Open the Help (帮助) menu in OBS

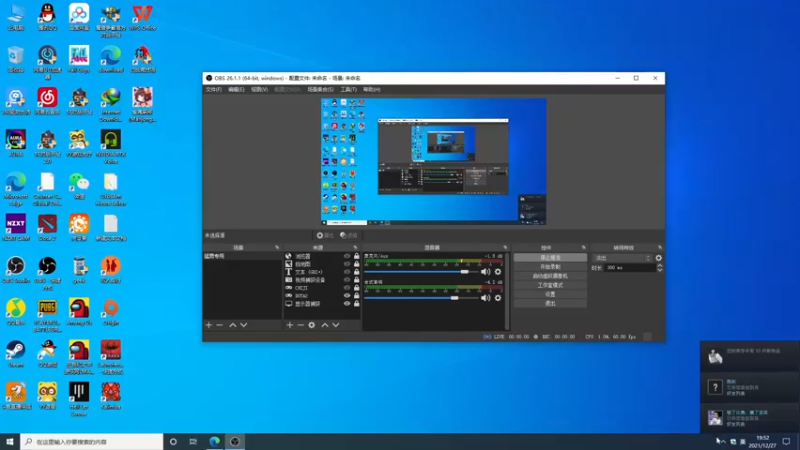coord(371,89)
